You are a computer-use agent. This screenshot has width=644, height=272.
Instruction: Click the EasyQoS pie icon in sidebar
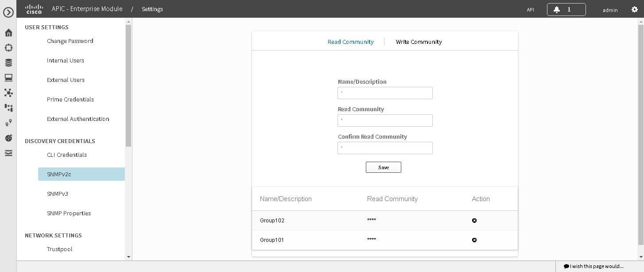(8, 138)
